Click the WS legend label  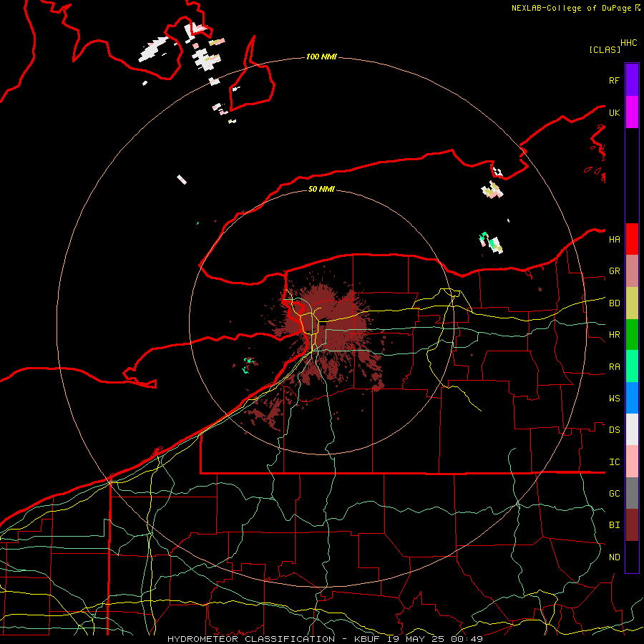[x=614, y=399]
